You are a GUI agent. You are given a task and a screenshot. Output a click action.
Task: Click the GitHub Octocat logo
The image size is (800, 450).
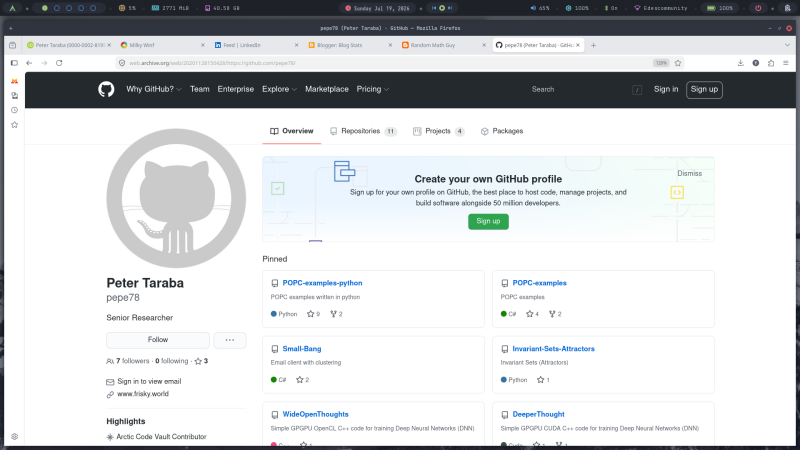(106, 89)
